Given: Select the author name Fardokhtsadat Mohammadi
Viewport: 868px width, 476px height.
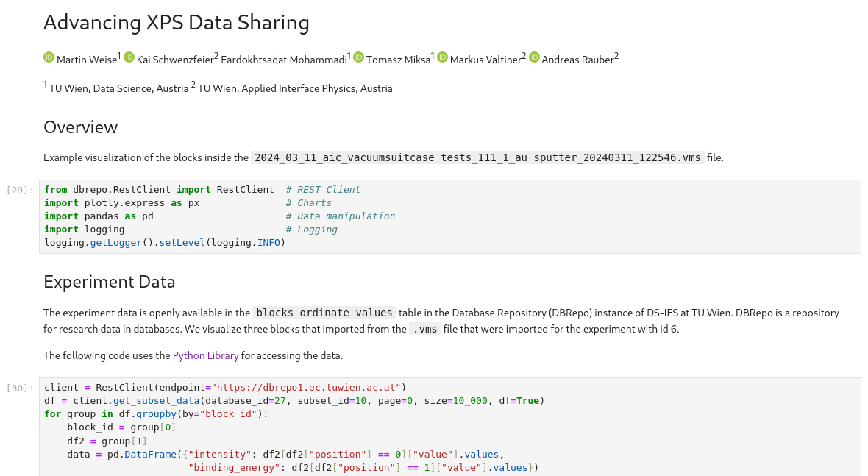Looking at the screenshot, I should [286, 60].
